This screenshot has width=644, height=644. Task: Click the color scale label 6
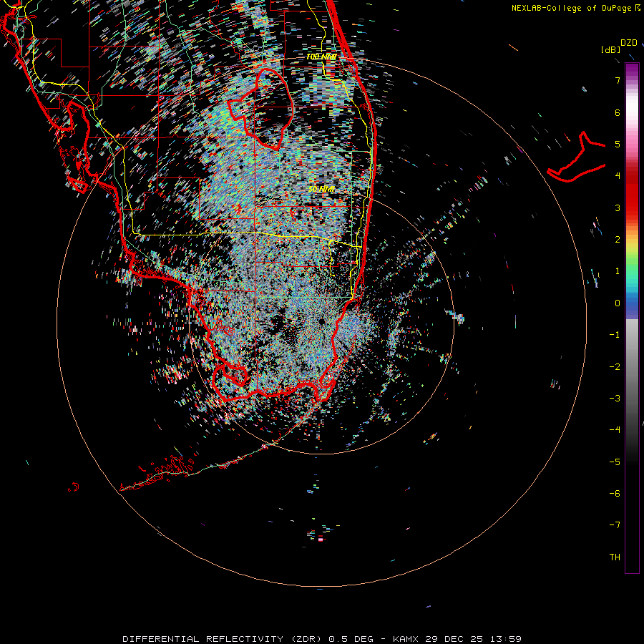618,112
